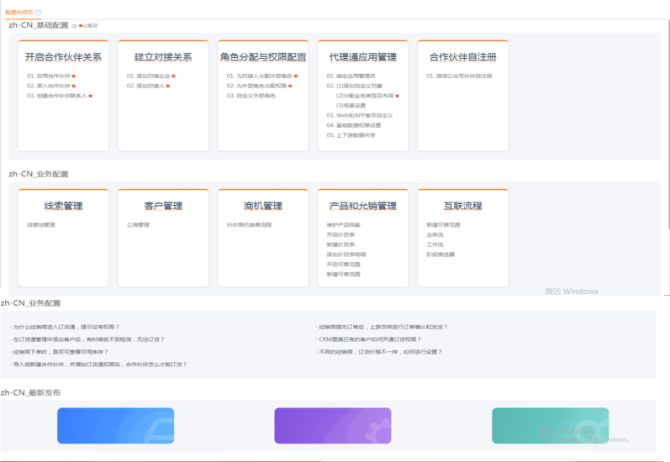Open the 03. 创建合作伙伴联系人 step
This screenshot has height=462, width=670.
(57, 96)
